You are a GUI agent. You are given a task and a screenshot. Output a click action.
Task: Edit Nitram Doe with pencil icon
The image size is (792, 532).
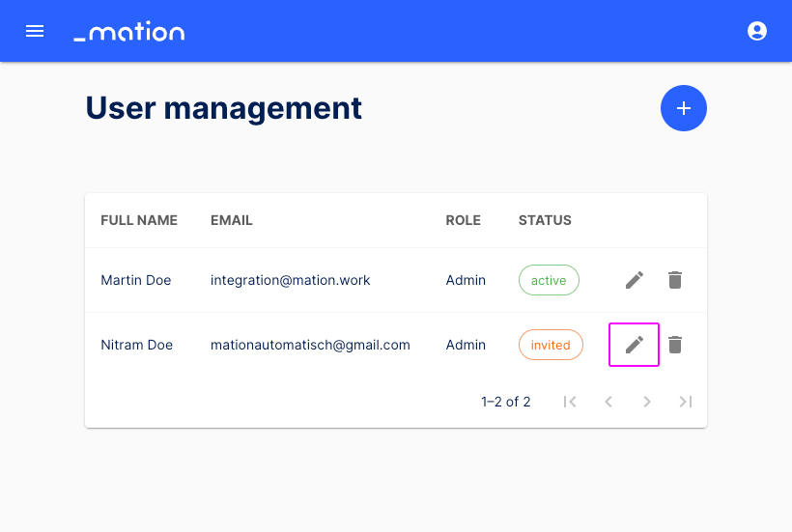pos(635,345)
